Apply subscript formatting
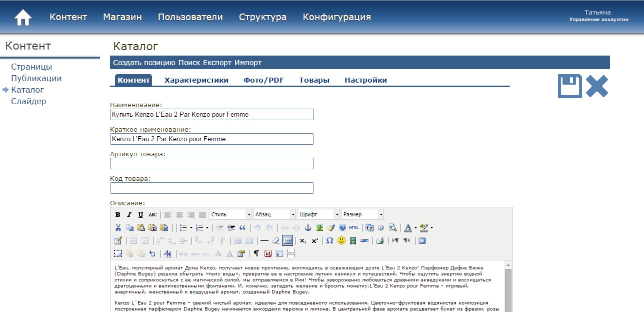This screenshot has height=312, width=644. point(302,240)
